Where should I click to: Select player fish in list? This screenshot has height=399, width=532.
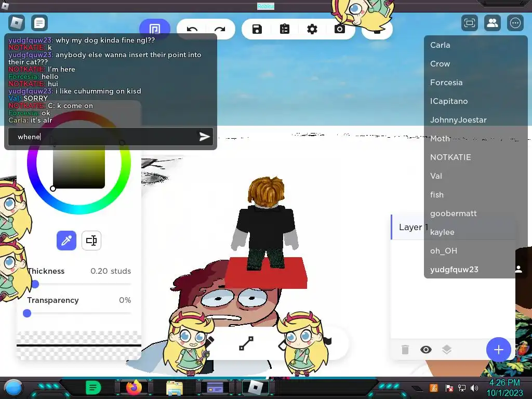point(475,194)
